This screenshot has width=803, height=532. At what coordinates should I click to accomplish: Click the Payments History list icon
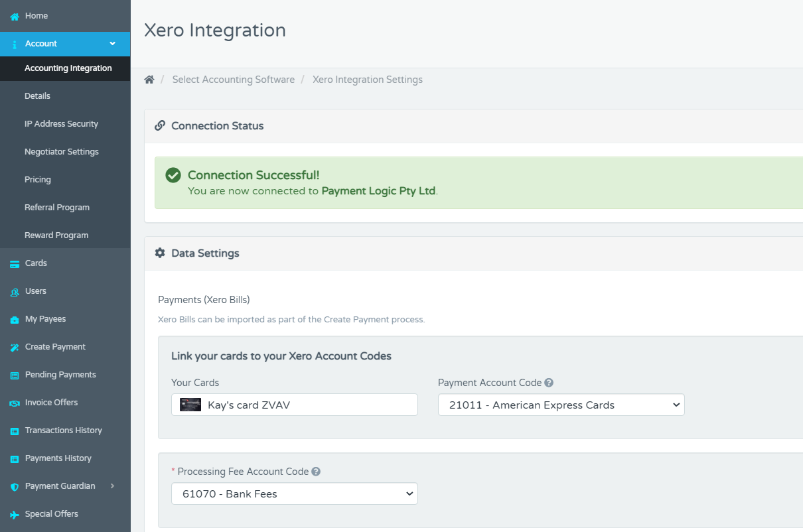[x=15, y=459]
